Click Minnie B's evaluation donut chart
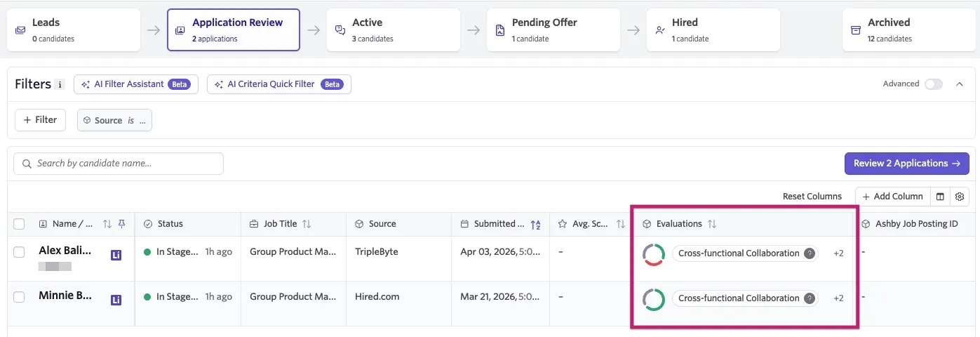Image resolution: width=980 pixels, height=337 pixels. tap(654, 299)
